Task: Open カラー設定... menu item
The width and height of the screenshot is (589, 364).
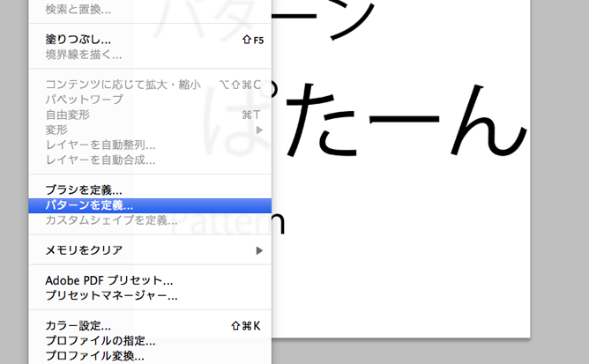Action: (150, 326)
